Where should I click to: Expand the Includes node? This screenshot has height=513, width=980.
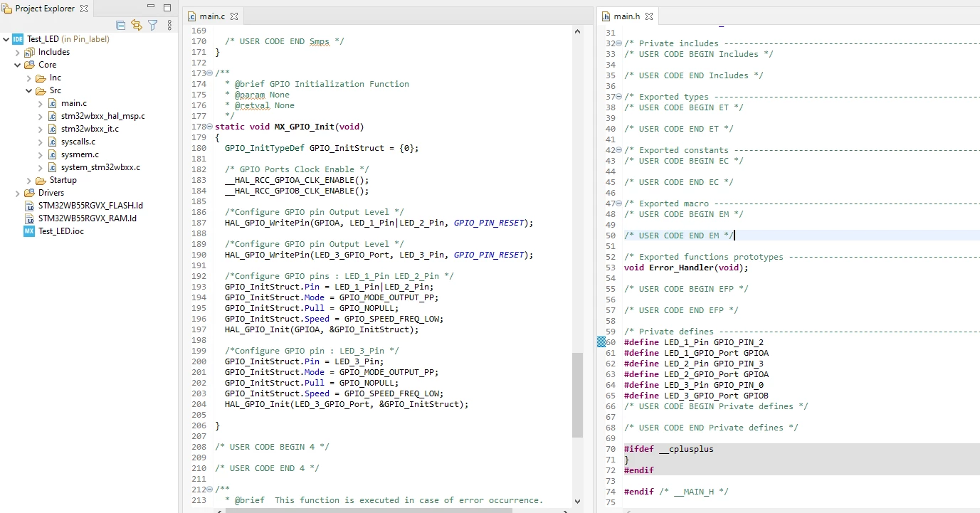tap(18, 52)
